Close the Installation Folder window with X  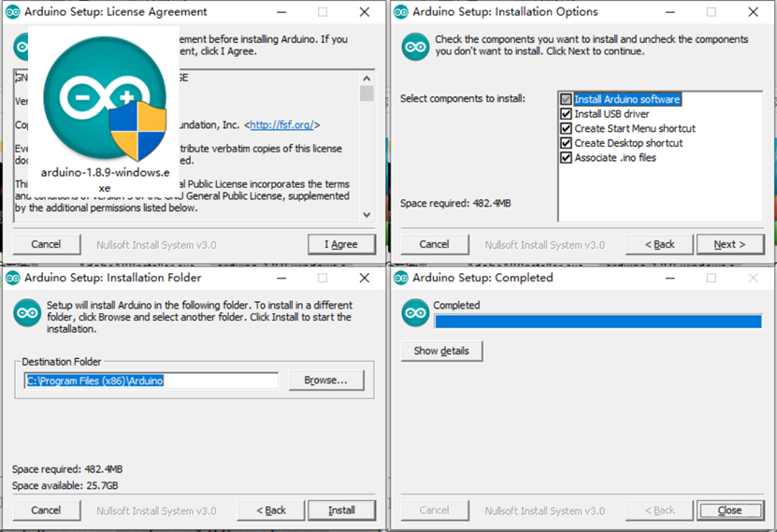point(365,278)
